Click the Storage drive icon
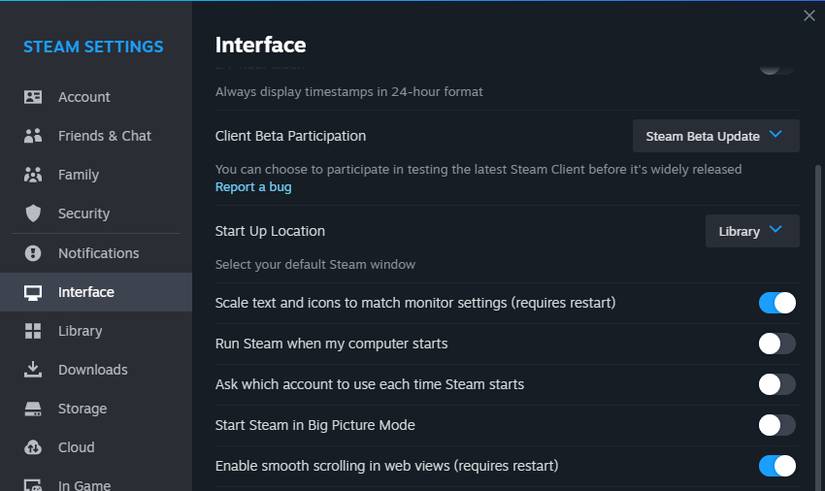The image size is (825, 491). coord(33,409)
